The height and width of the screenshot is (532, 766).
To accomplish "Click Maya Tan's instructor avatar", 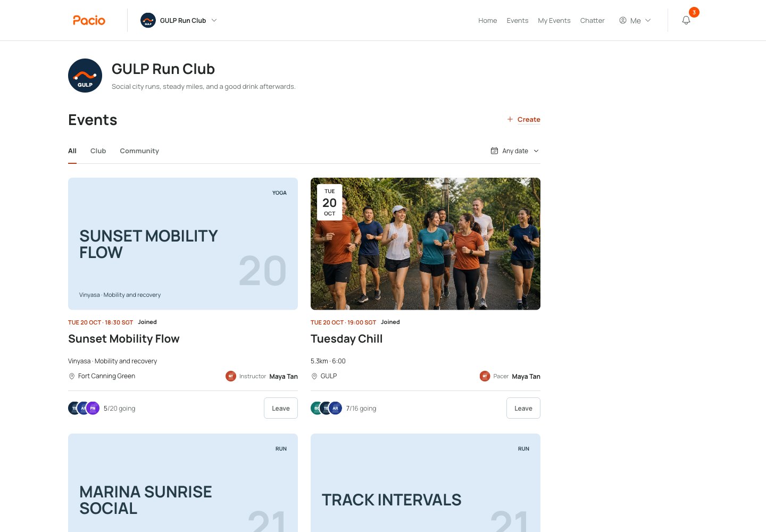I will (231, 376).
